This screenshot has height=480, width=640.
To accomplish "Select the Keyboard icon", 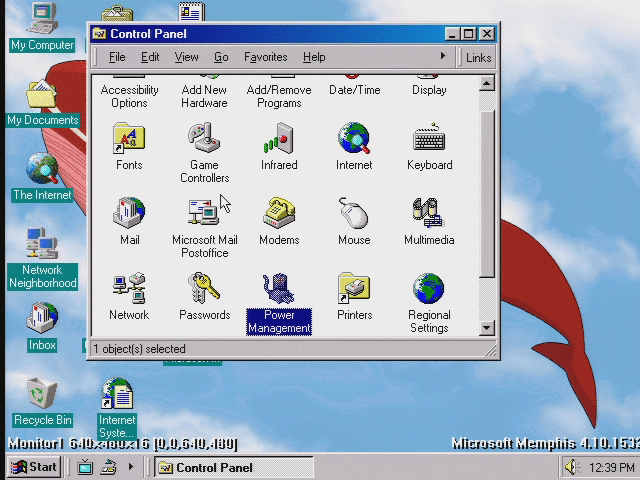I will (x=429, y=138).
